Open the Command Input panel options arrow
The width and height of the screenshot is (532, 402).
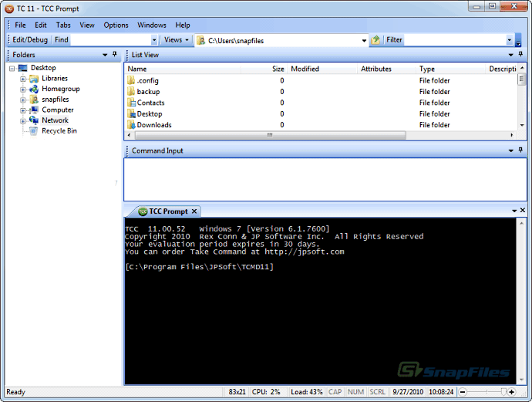[511, 150]
